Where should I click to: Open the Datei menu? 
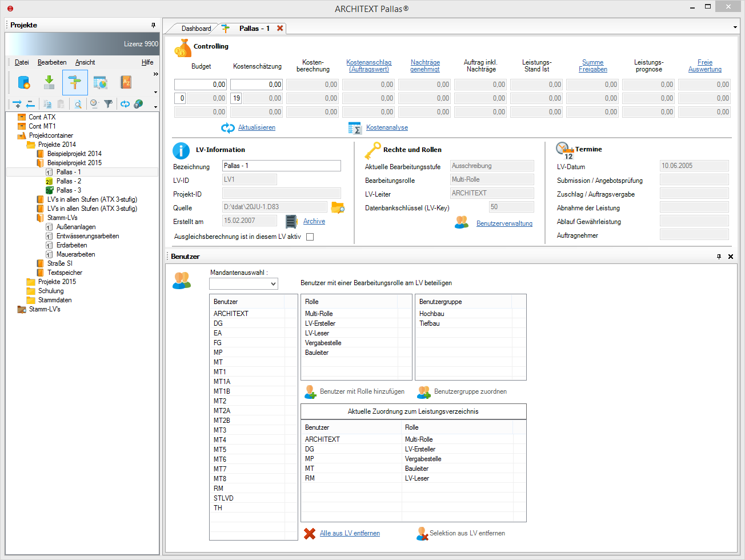pos(22,62)
